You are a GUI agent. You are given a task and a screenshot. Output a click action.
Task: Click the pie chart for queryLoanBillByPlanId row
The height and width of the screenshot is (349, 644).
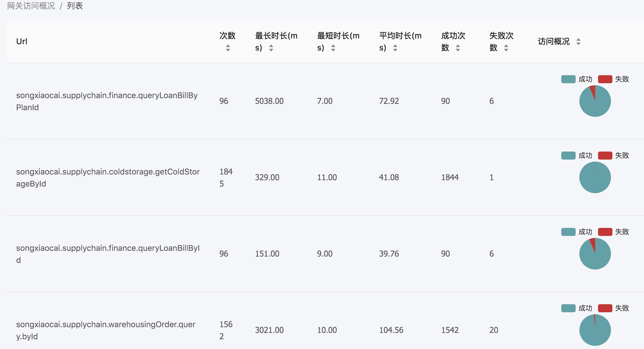595,101
